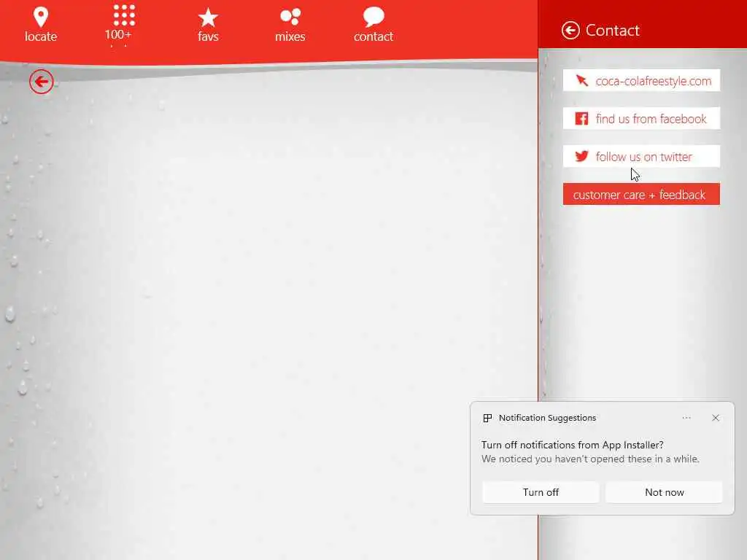Viewport: 747px width, 560px height.
Task: Visit the coca-colafreestyle.com link
Action: pyautogui.click(x=641, y=80)
